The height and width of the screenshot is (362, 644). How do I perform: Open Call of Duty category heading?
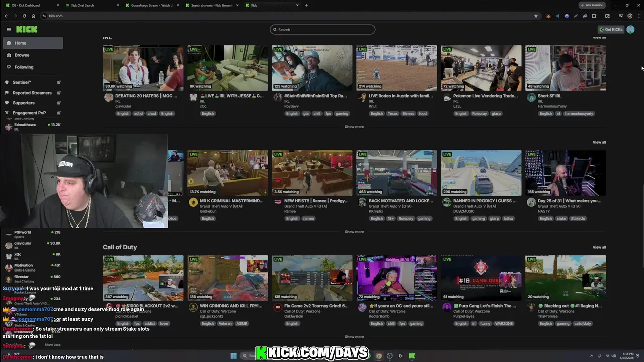(x=120, y=247)
